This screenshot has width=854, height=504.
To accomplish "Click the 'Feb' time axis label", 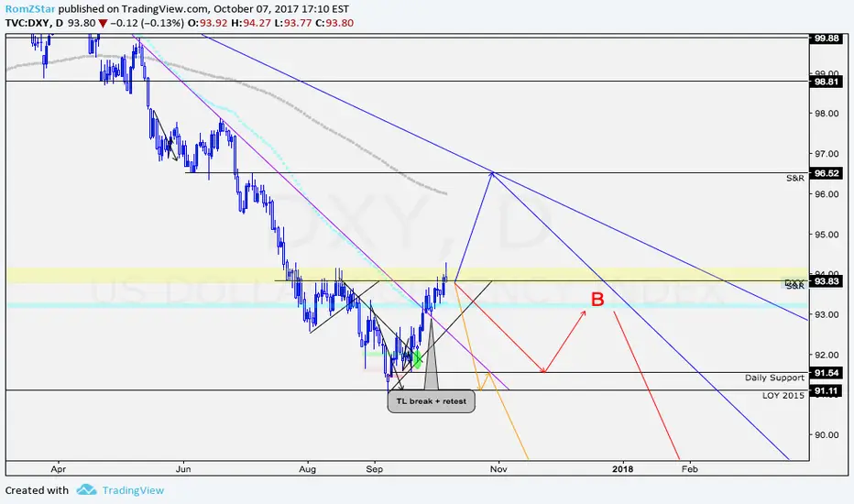I will pos(689,469).
